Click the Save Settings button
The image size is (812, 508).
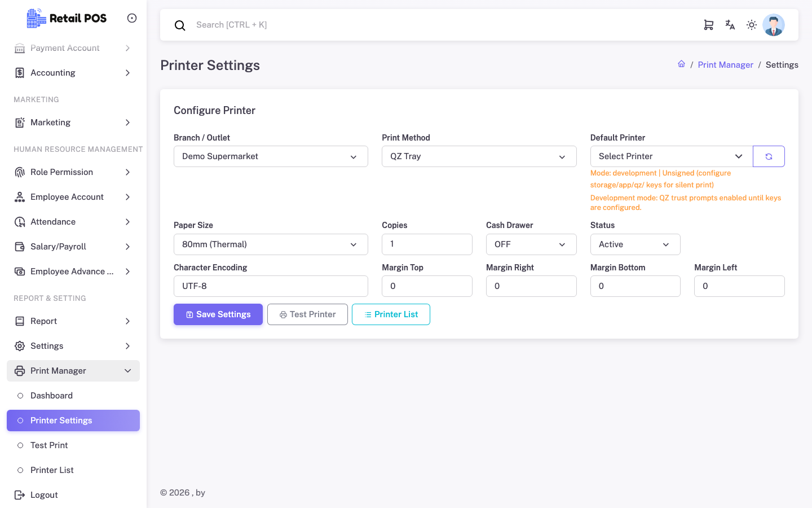click(x=218, y=314)
